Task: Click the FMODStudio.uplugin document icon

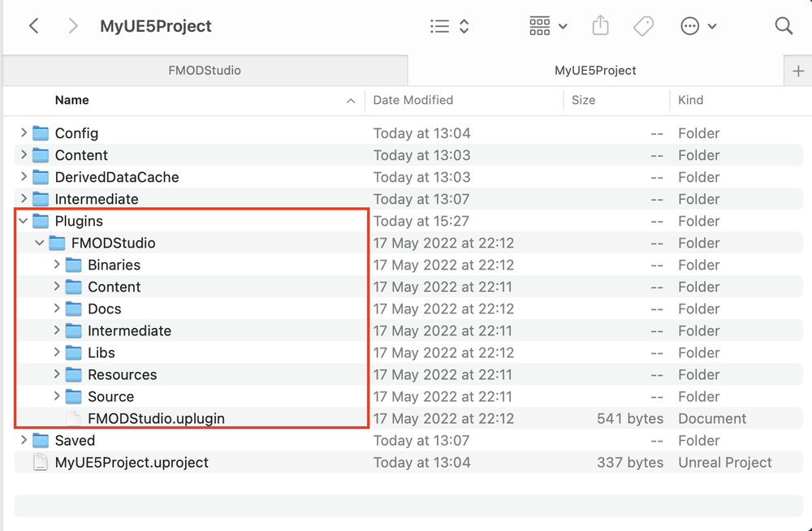Action: [74, 418]
